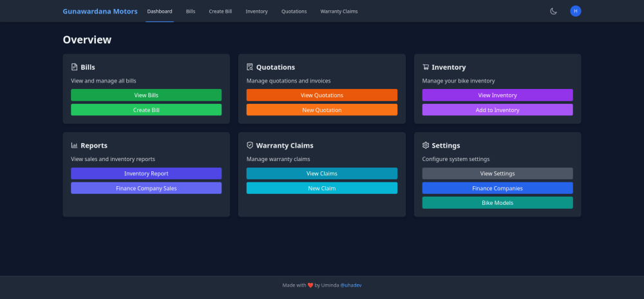Click the green Create Bill button
This screenshot has width=644, height=299.
[x=146, y=110]
